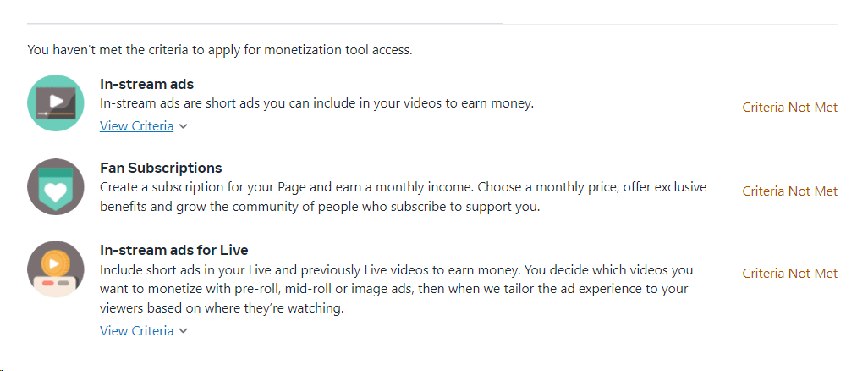Select the bold In-stream ads heading
The height and width of the screenshot is (371, 868).
[146, 84]
